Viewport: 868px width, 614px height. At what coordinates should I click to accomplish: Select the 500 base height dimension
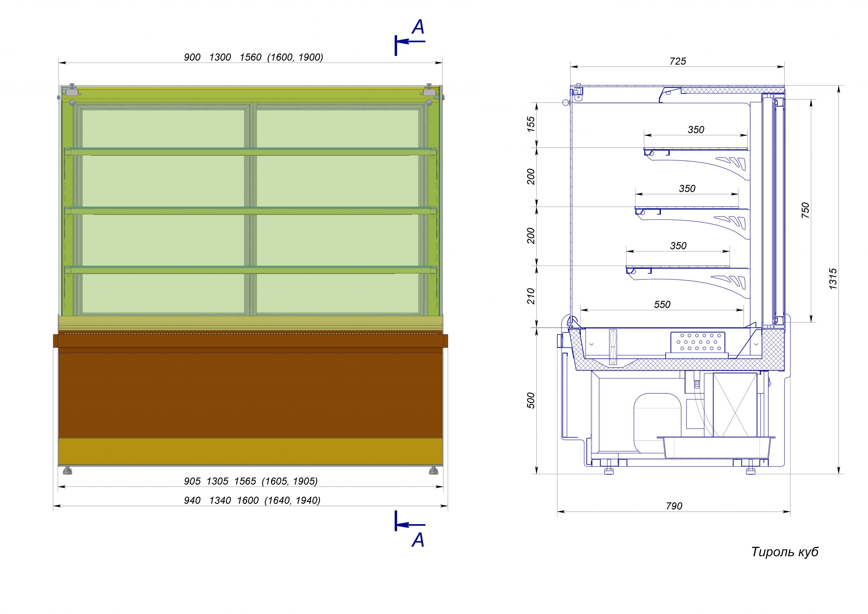[x=531, y=401]
